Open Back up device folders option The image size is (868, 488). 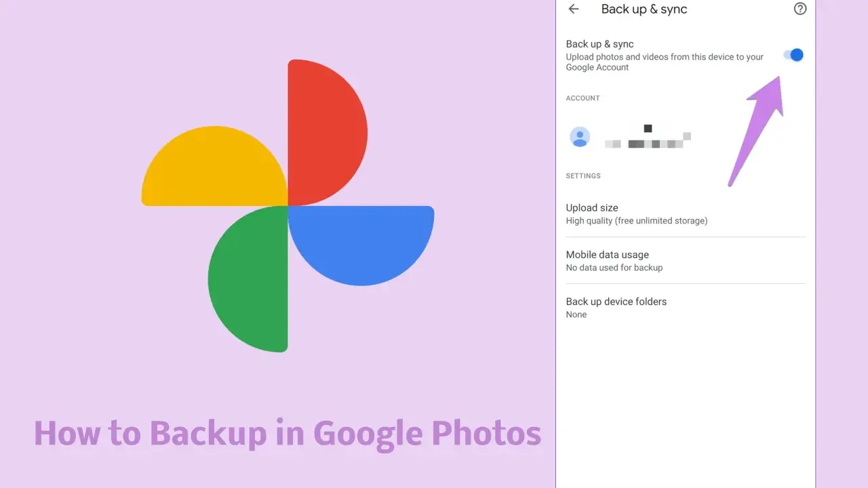tap(686, 307)
